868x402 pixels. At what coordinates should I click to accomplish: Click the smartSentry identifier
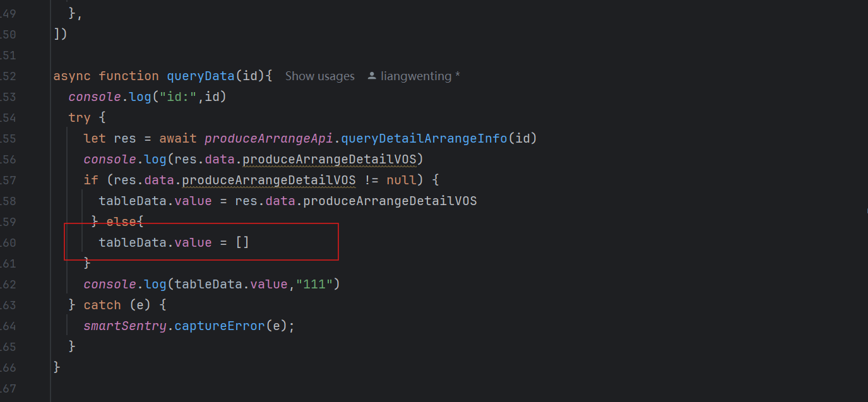[x=125, y=326]
